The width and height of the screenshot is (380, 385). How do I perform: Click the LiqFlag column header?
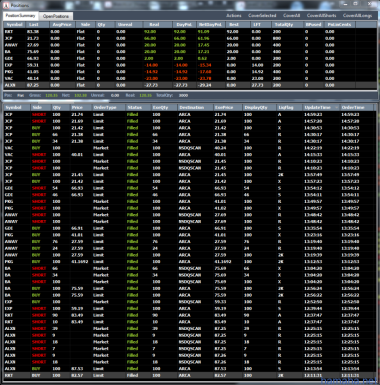click(x=289, y=107)
